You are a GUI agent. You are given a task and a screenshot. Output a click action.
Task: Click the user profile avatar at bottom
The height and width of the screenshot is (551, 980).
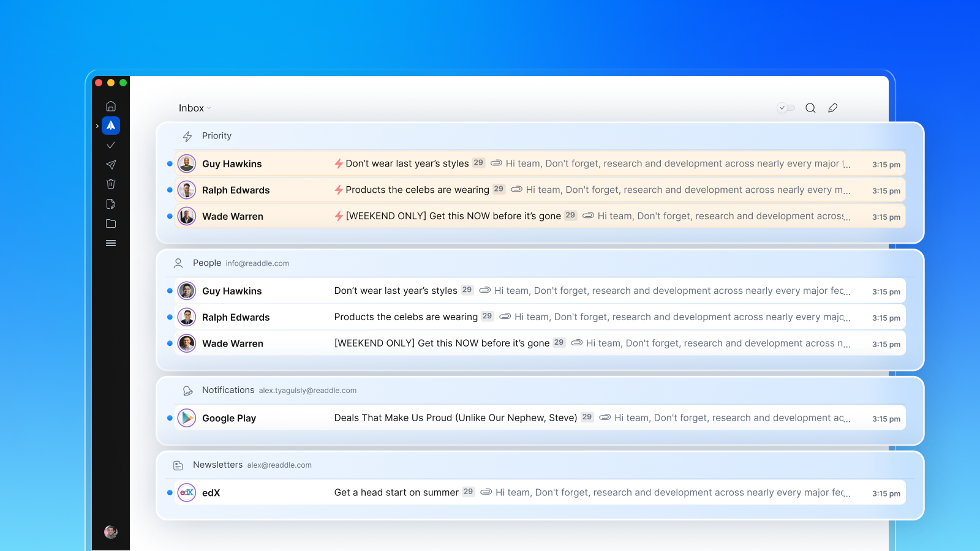(111, 531)
